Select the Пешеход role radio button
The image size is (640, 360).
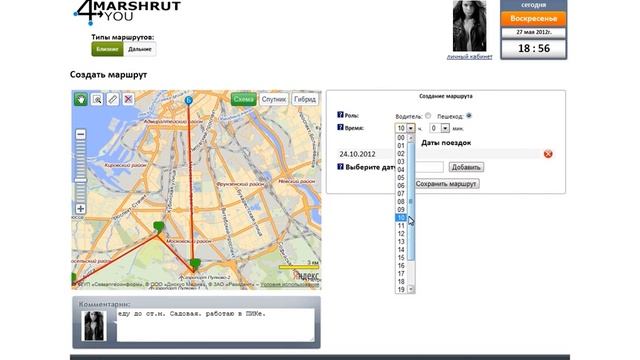coord(469,116)
